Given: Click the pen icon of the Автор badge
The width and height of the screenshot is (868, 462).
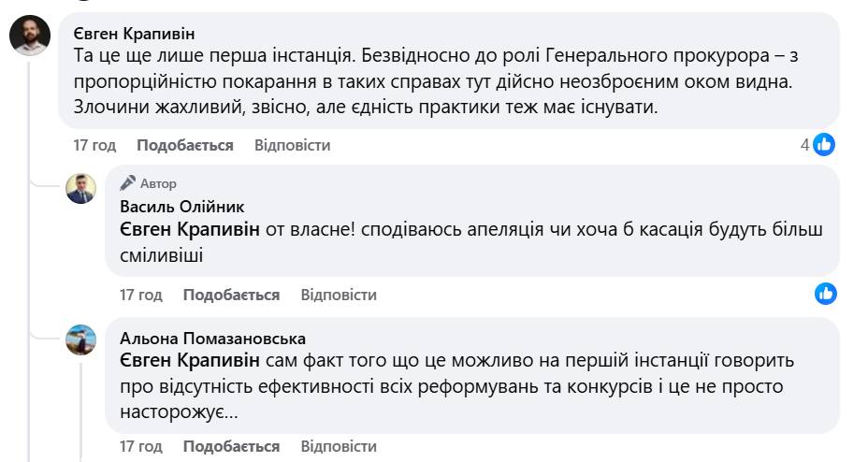Looking at the screenshot, I should pyautogui.click(x=128, y=183).
